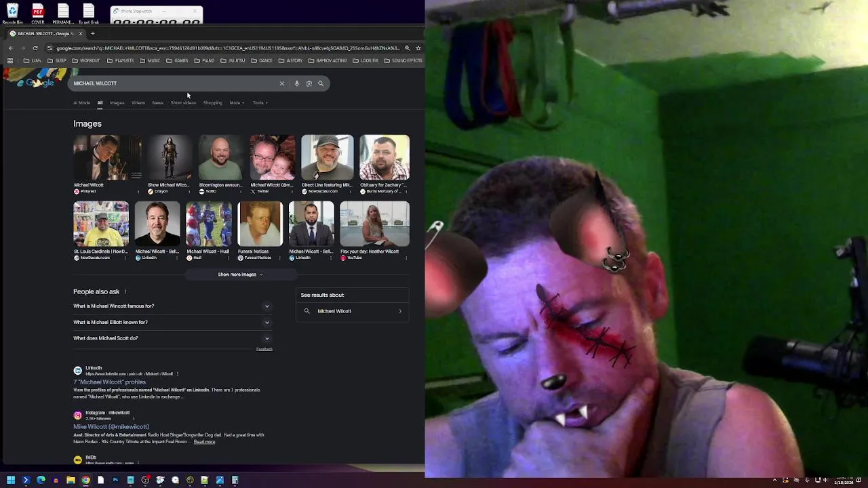Open the COVER PDF desktop file
The image size is (868, 488).
[38, 14]
